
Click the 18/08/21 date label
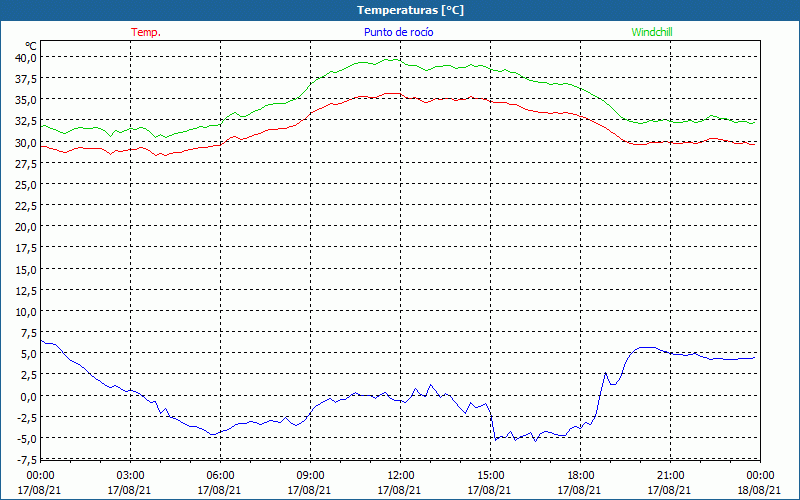[x=759, y=490]
